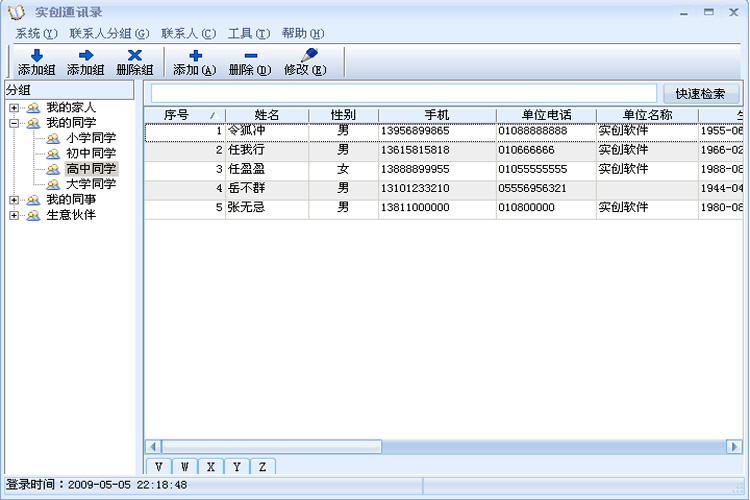
Task: Click the horizontal scrollbar thumb
Action: pyautogui.click(x=271, y=447)
